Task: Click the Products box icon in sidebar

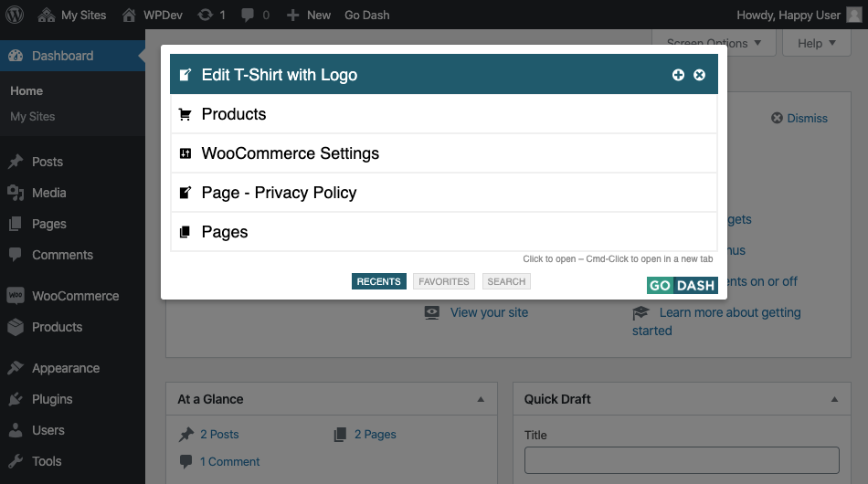Action: [x=16, y=327]
